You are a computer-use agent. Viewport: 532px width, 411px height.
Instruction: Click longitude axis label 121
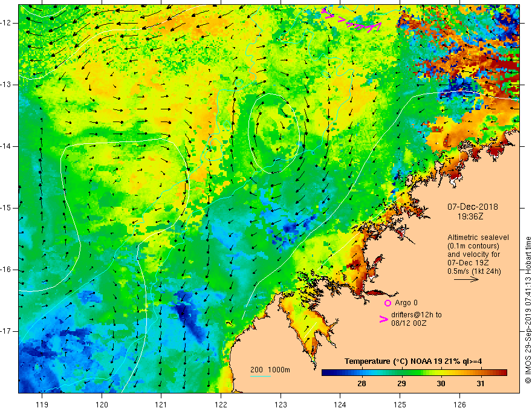click(161, 404)
